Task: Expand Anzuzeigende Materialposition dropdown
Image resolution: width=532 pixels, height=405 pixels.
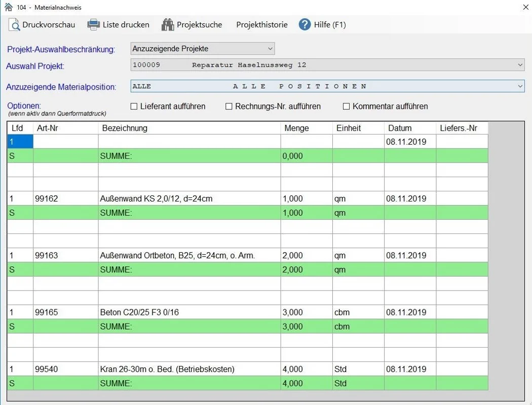Action: pos(520,87)
